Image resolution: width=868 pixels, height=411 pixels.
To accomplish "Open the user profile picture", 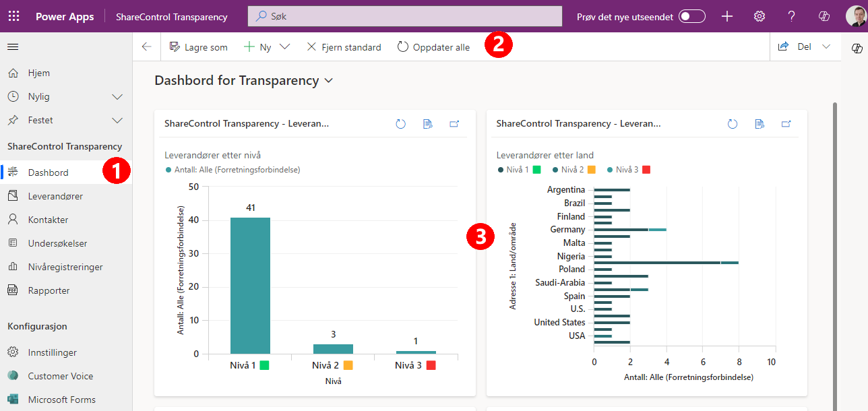I will [x=855, y=16].
